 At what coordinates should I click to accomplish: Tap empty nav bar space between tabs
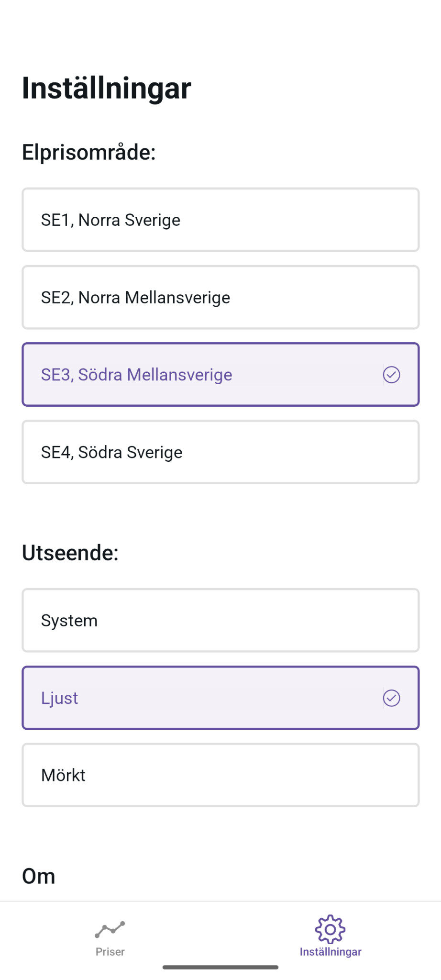pos(220,933)
